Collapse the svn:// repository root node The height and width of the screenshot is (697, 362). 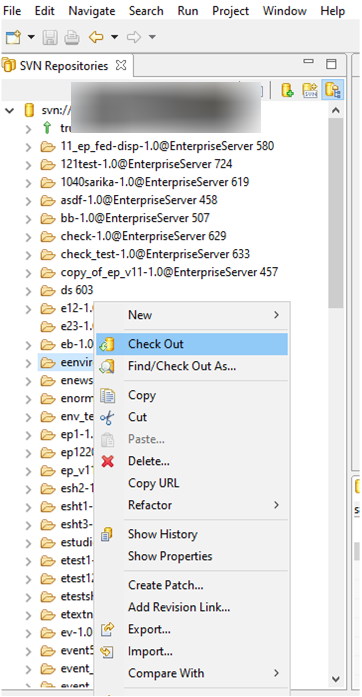(9, 111)
